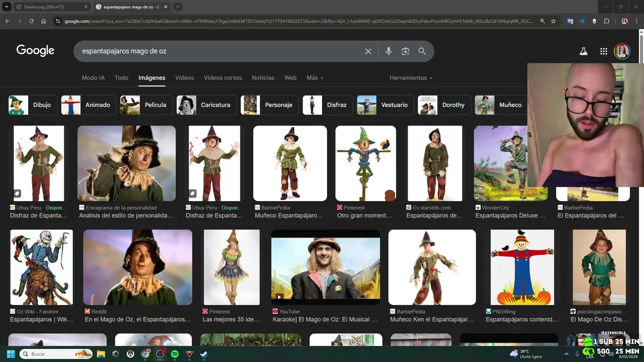Filter images by Caricatura chip
This screenshot has height=362, width=644.
point(206,105)
